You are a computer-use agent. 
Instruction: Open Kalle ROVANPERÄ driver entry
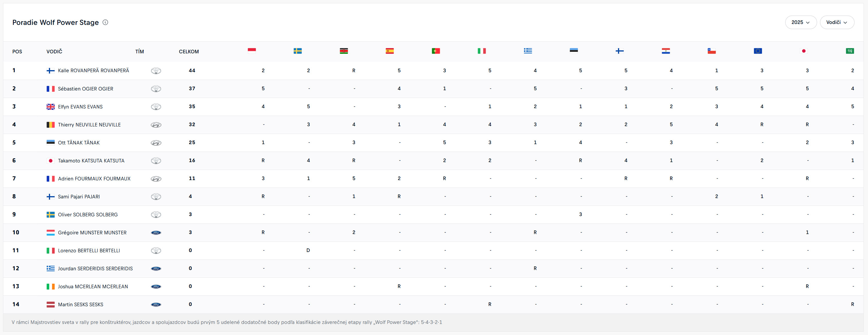coord(93,71)
